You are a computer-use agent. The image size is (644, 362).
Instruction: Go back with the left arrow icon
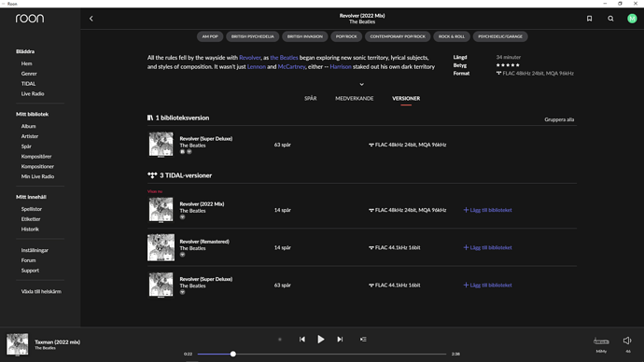91,19
